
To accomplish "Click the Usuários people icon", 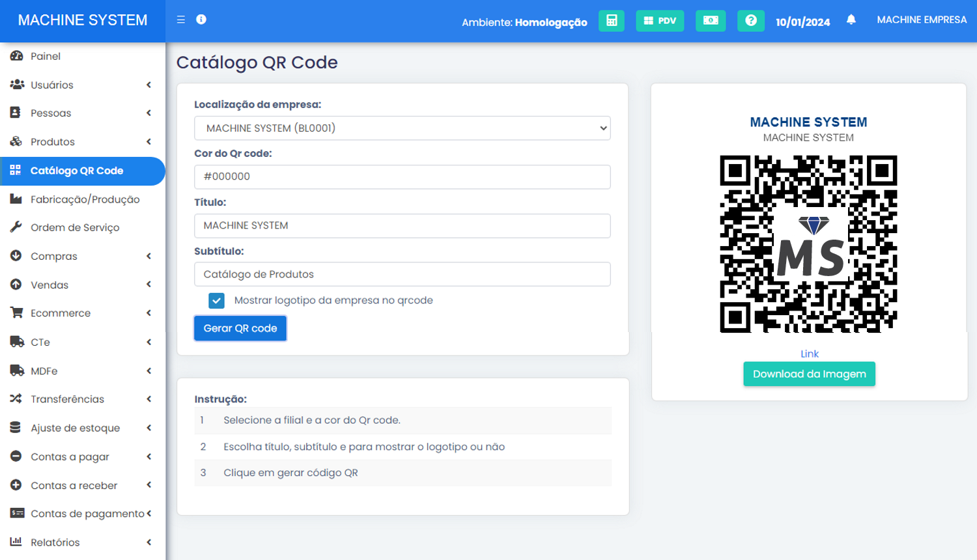I will coord(17,85).
